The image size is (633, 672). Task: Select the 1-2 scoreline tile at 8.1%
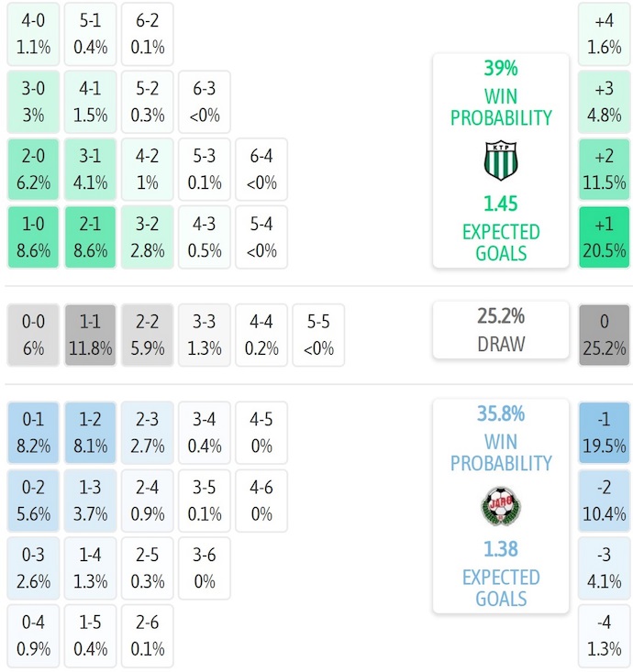(90, 433)
